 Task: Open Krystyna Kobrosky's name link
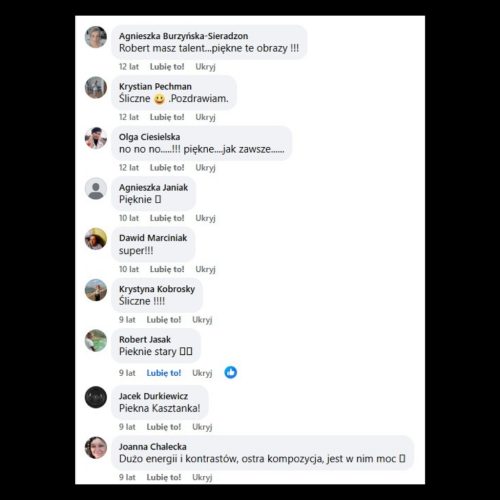click(157, 289)
